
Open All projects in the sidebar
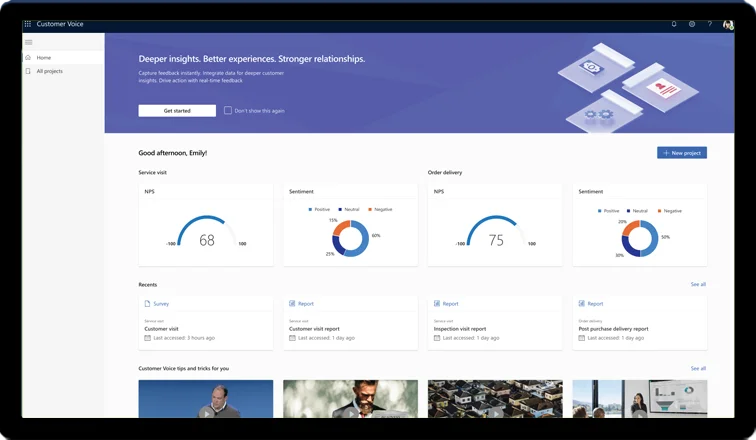point(49,71)
